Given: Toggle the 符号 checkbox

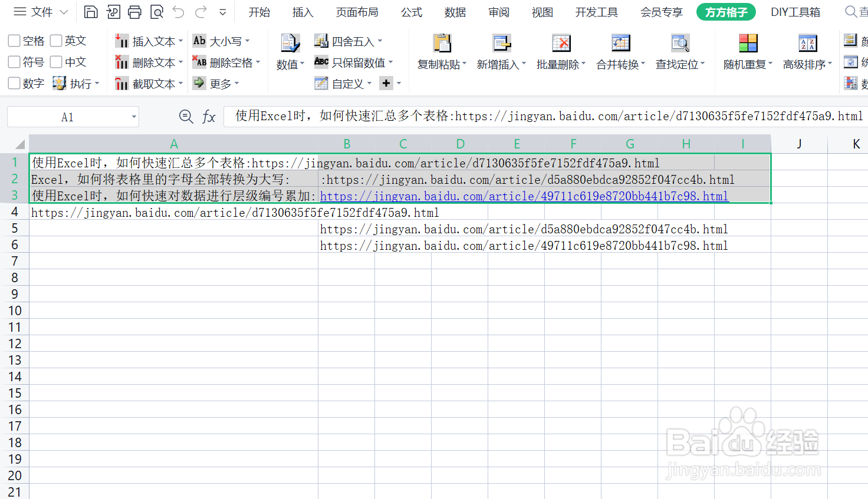Looking at the screenshot, I should tap(14, 62).
